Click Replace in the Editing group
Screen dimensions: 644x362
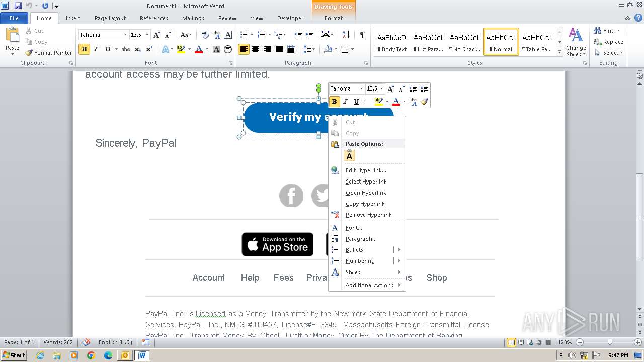point(608,42)
